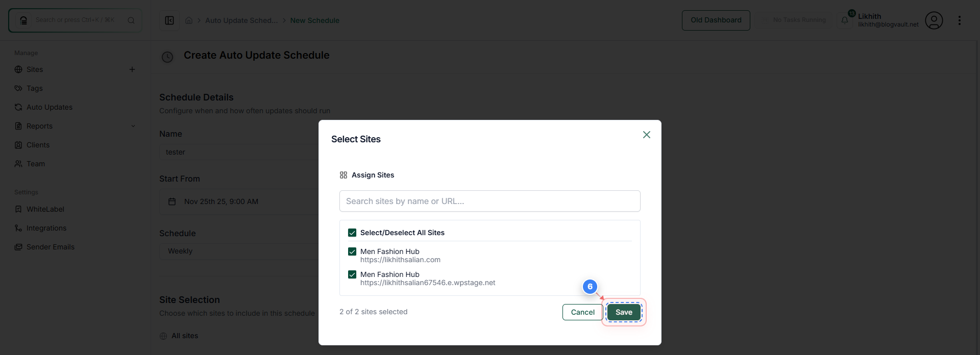Click the Assign Sites grid icon
Screen dimensions: 980x355
(344, 175)
